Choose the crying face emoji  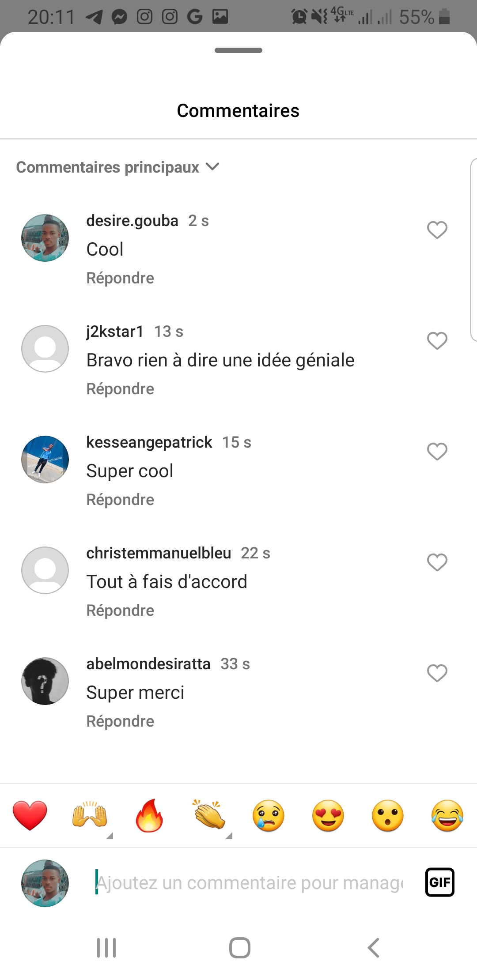[x=269, y=815]
